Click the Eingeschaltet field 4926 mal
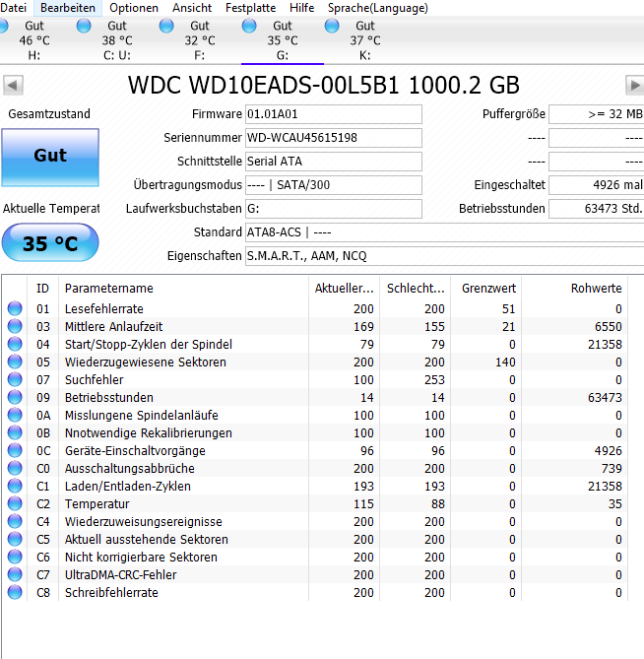This screenshot has width=644, height=659. pyautogui.click(x=597, y=185)
